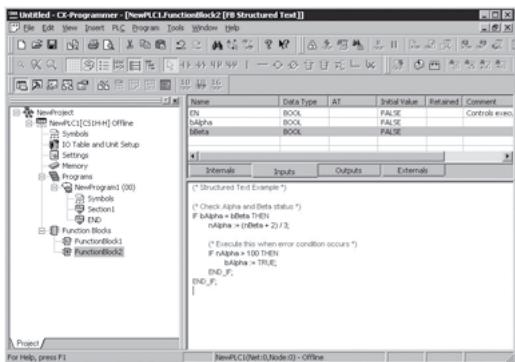Image resolution: width=515 pixels, height=362 pixels.
Task: Click the About question mark icon
Action: [268, 45]
